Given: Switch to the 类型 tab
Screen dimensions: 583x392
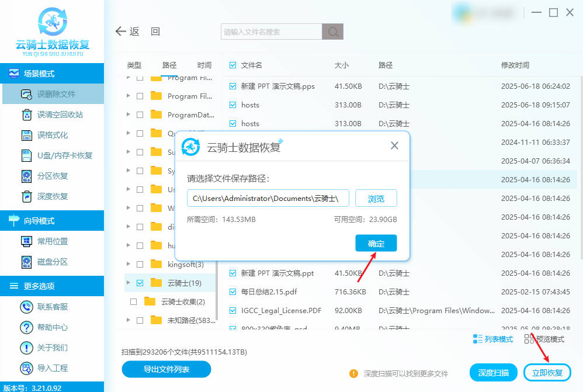Looking at the screenshot, I should (x=134, y=65).
